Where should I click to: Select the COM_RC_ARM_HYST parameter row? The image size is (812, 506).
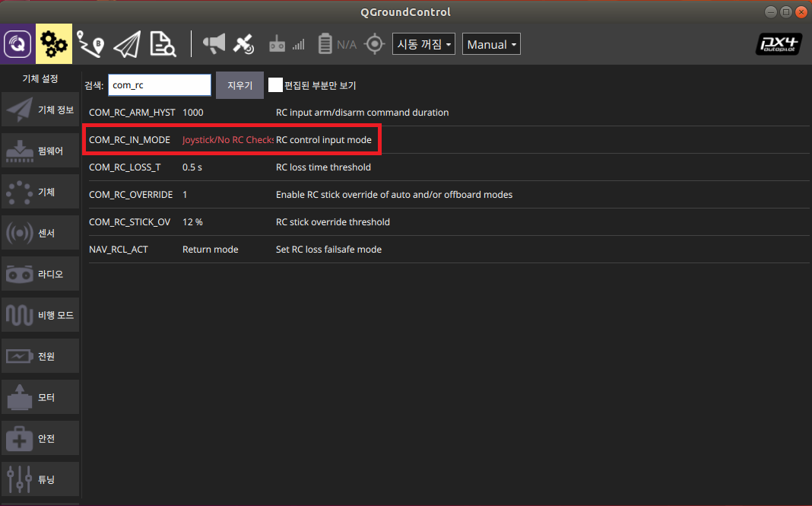pos(449,113)
